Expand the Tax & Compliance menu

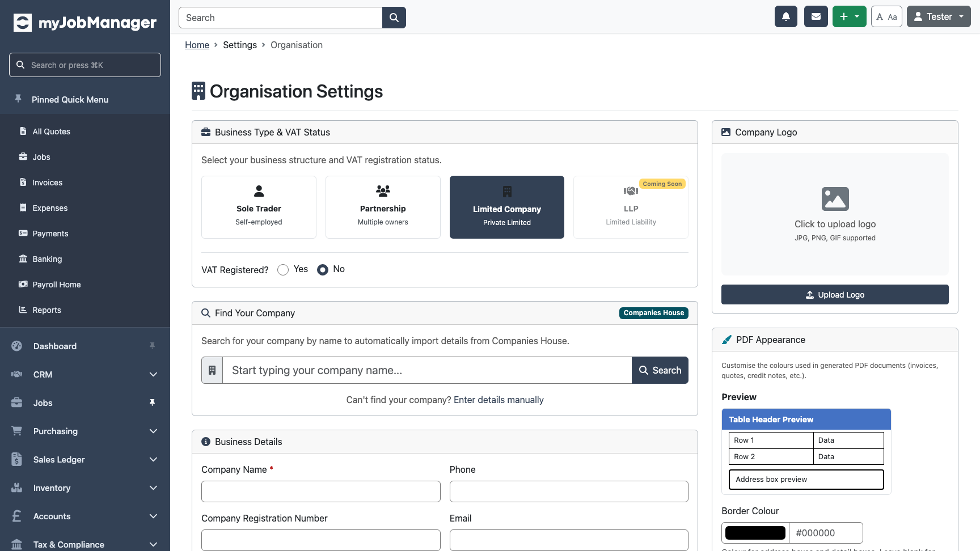pos(153,544)
